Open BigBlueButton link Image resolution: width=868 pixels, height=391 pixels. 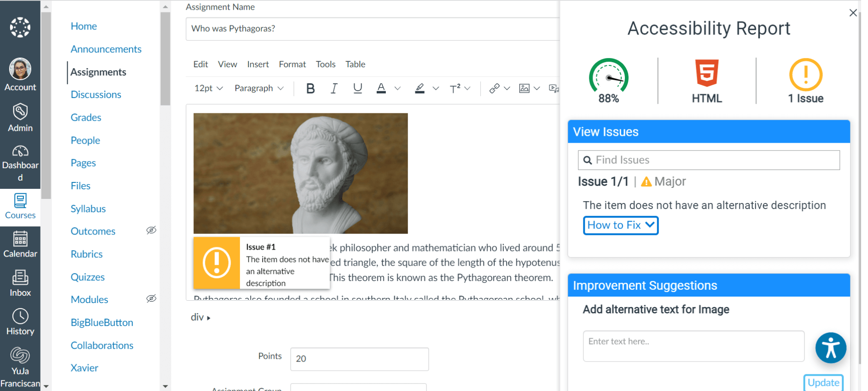pos(102,322)
